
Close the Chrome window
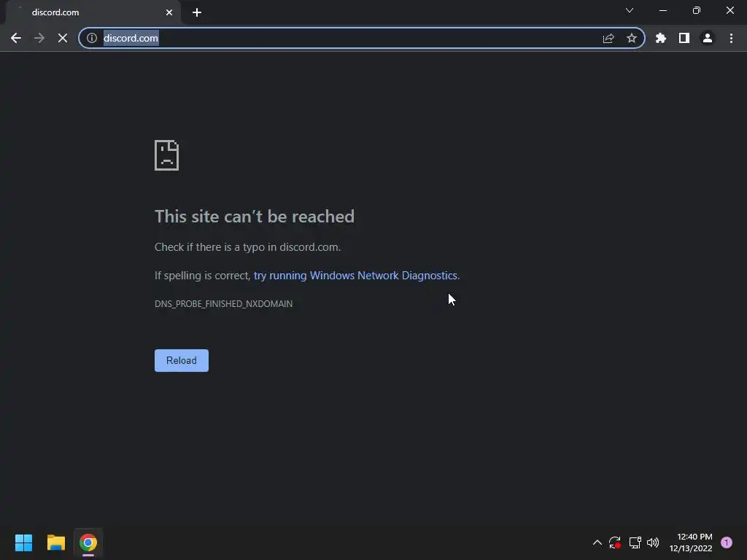tap(729, 10)
